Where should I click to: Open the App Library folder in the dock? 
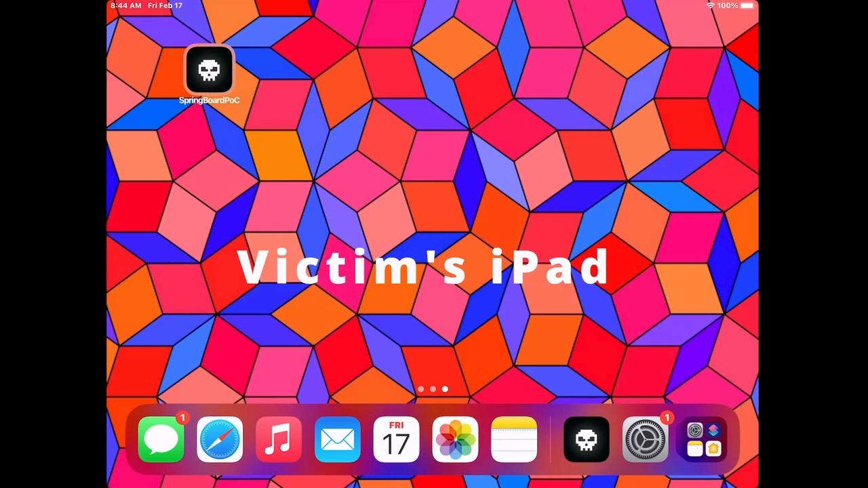pyautogui.click(x=704, y=441)
